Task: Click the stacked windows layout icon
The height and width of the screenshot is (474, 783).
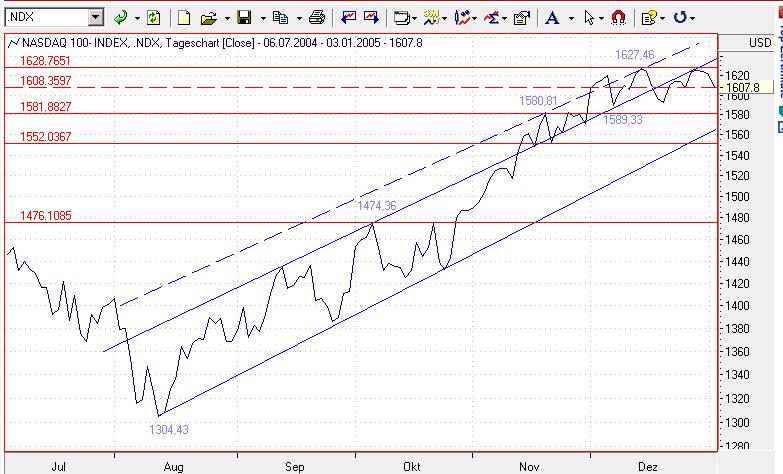Action: pyautogui.click(x=401, y=18)
